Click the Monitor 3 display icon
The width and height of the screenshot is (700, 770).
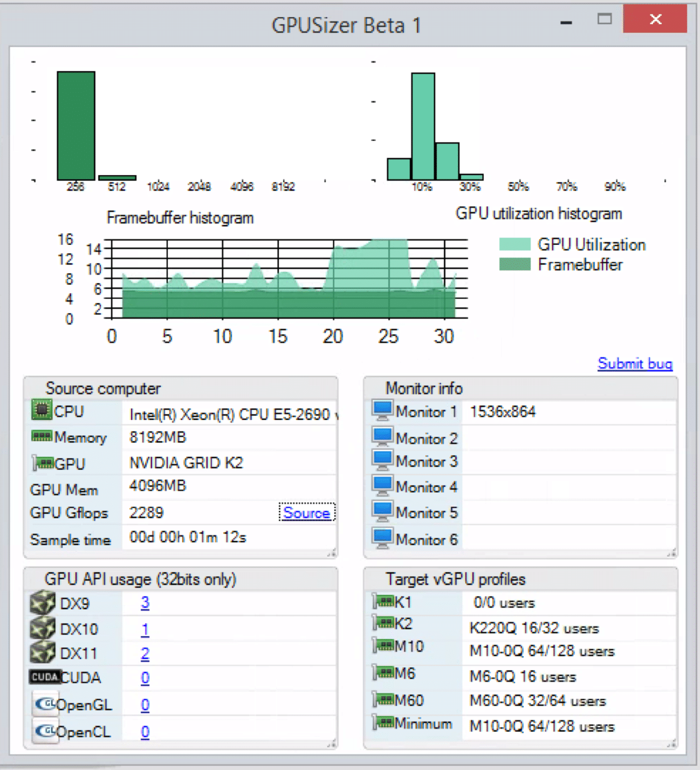(x=382, y=460)
